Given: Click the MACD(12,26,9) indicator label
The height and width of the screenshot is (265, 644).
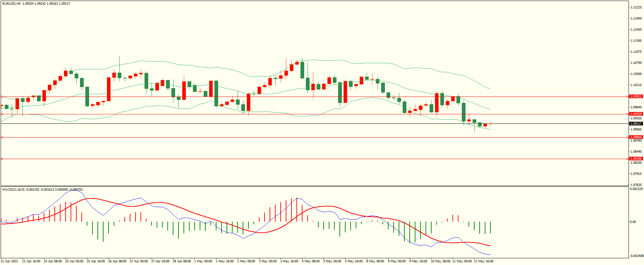Looking at the screenshot, I should [13, 190].
